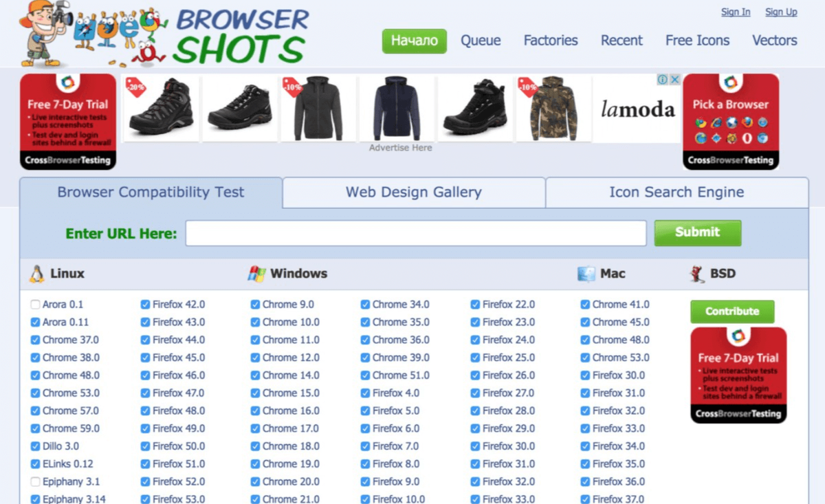Open the Recent page

pyautogui.click(x=621, y=41)
